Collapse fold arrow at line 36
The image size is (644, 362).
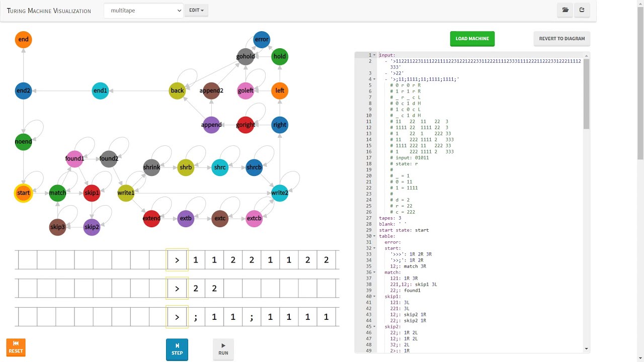click(374, 273)
